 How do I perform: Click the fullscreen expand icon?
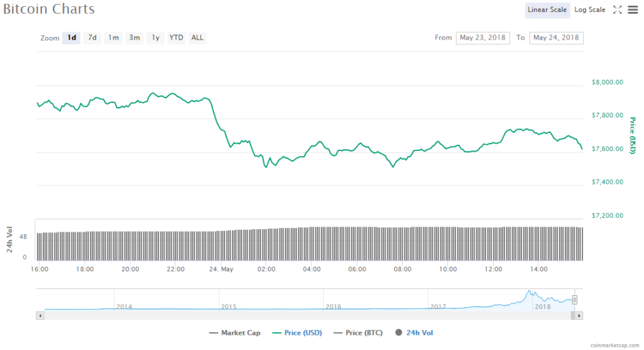(x=617, y=9)
